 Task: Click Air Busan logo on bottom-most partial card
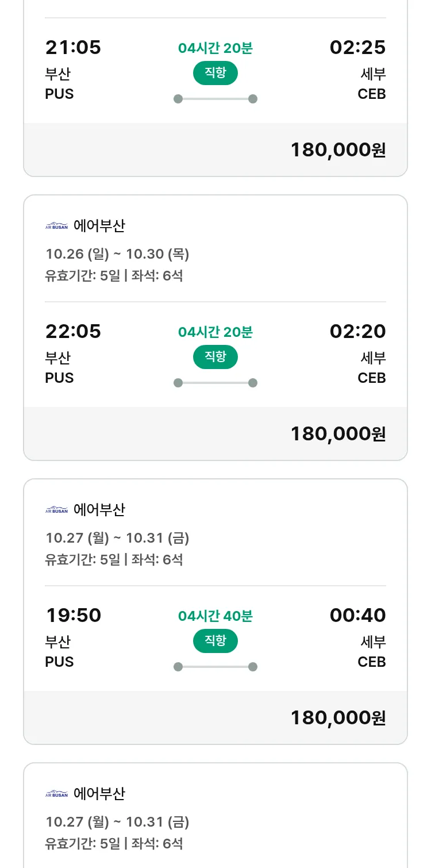[56, 794]
